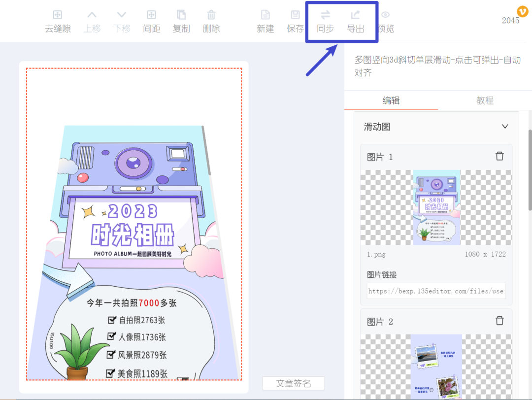
Task: Click the right panel vertical scrollbar
Action: tap(530, 169)
